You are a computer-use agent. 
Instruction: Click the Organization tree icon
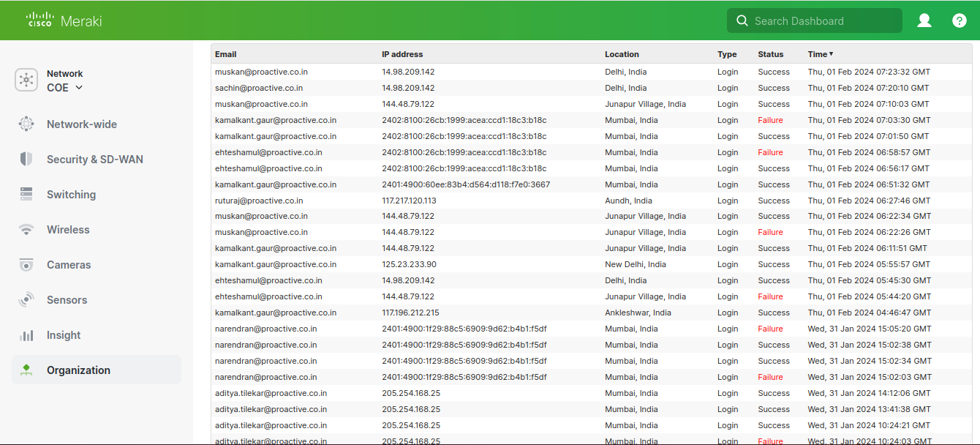pyautogui.click(x=26, y=370)
